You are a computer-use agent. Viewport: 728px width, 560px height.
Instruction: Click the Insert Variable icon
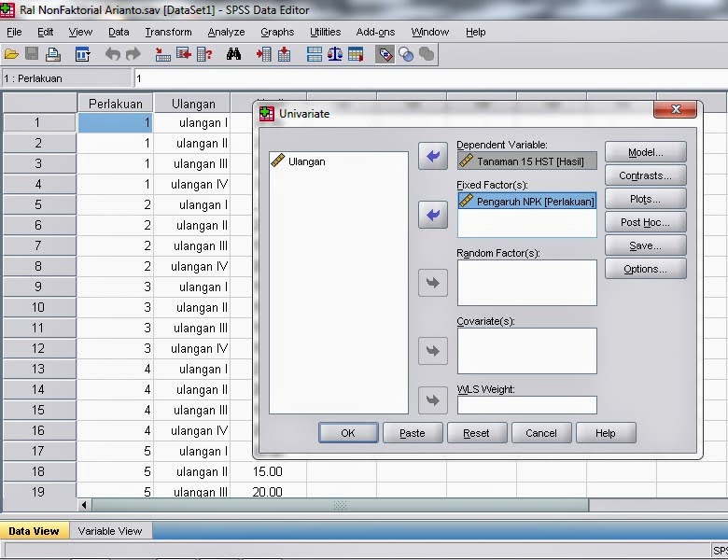pyautogui.click(x=284, y=54)
